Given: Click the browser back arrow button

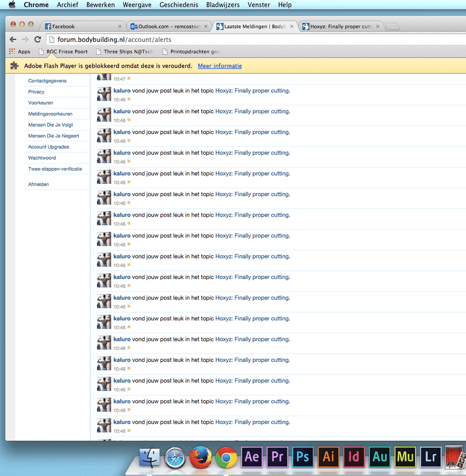Looking at the screenshot, I should click(x=13, y=40).
